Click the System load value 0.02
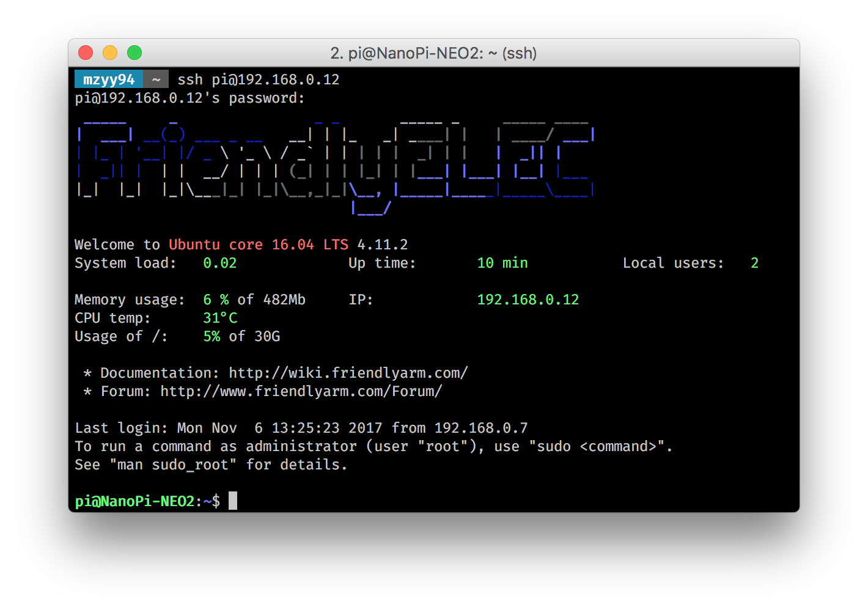The width and height of the screenshot is (868, 610). click(x=219, y=263)
